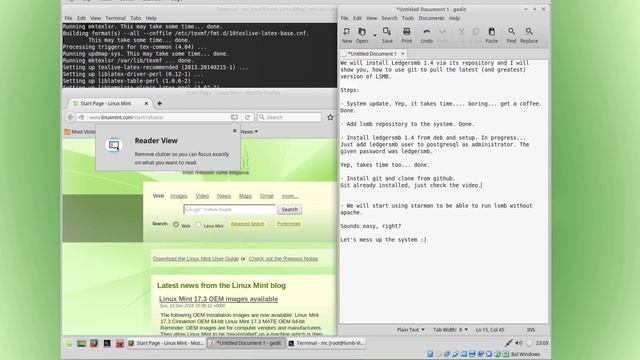640x360 pixels.
Task: Open the Maps link on the start page
Action: point(245,196)
